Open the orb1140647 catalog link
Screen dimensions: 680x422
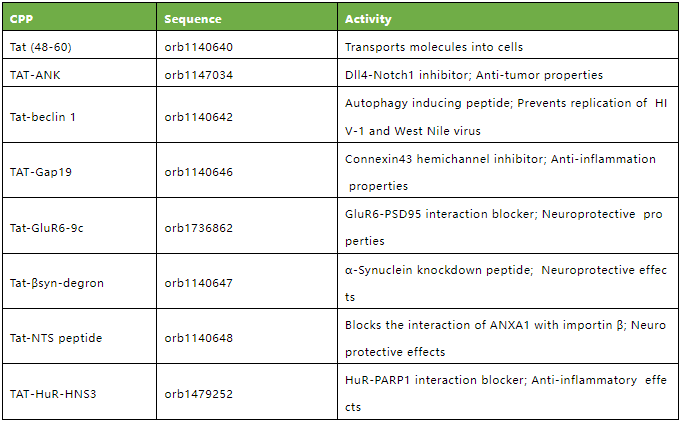pos(198,283)
